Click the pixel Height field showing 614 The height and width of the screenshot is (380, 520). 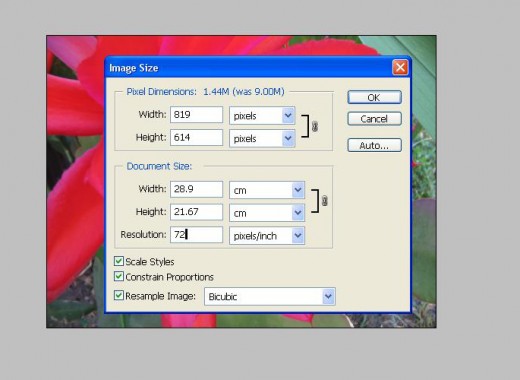tap(196, 137)
